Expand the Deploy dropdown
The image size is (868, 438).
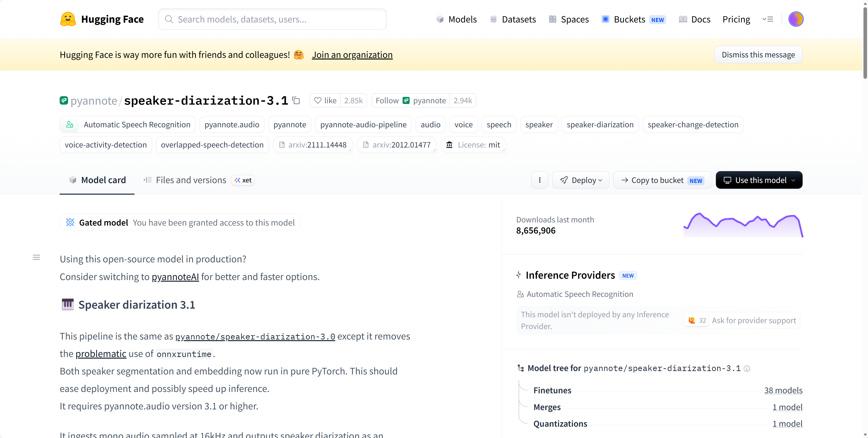581,180
